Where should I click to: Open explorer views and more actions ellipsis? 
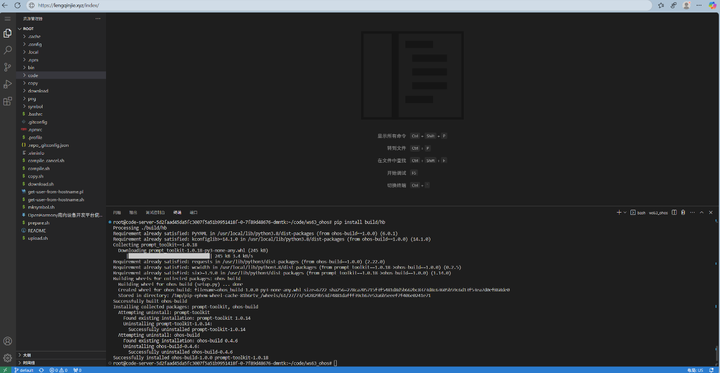point(98,19)
